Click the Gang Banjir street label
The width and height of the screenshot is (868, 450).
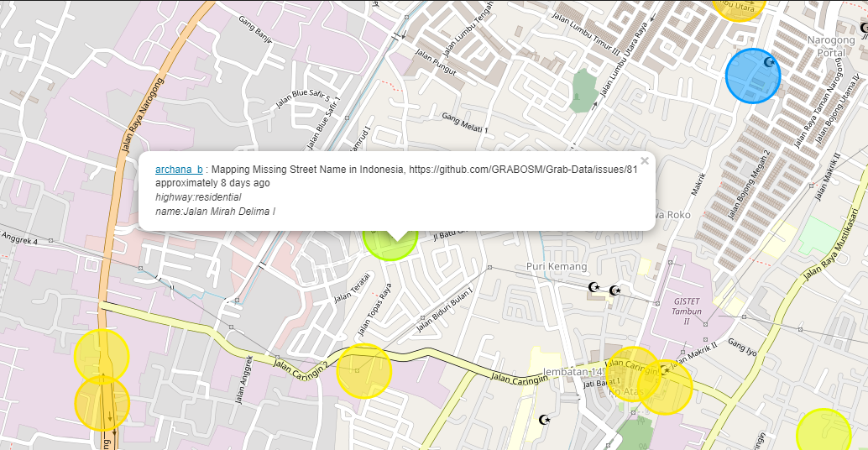click(x=255, y=30)
